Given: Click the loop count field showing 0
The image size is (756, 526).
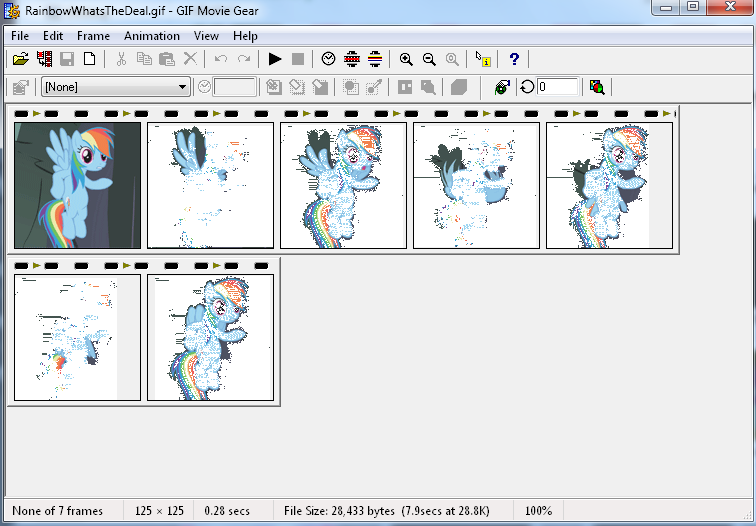Looking at the screenshot, I should click(557, 87).
